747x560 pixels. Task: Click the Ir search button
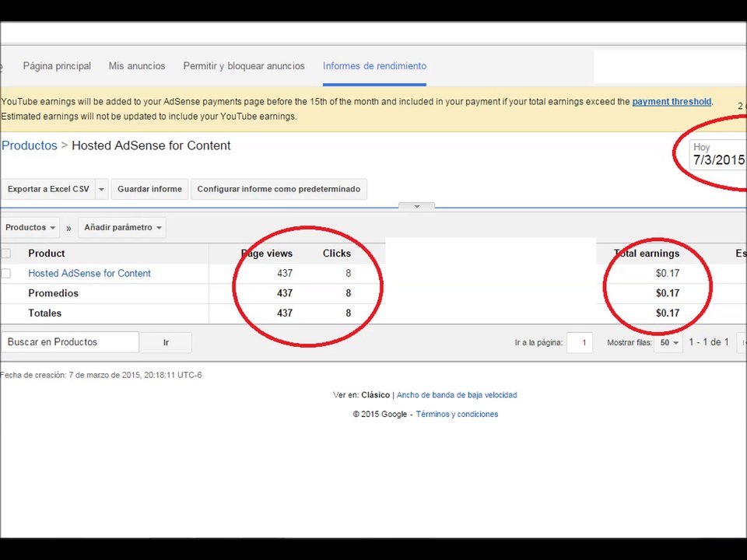[166, 342]
